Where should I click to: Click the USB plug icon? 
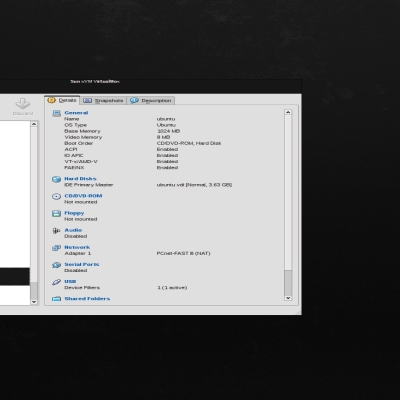tap(56, 282)
